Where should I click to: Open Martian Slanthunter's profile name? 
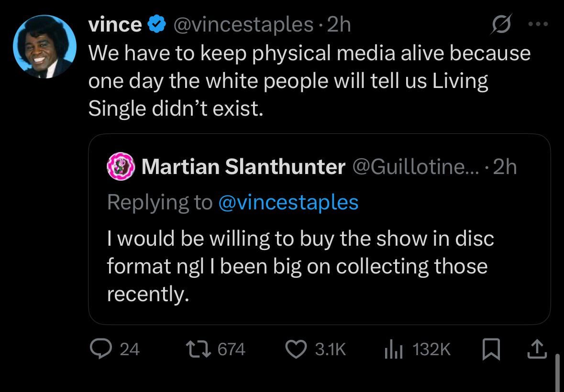(243, 167)
